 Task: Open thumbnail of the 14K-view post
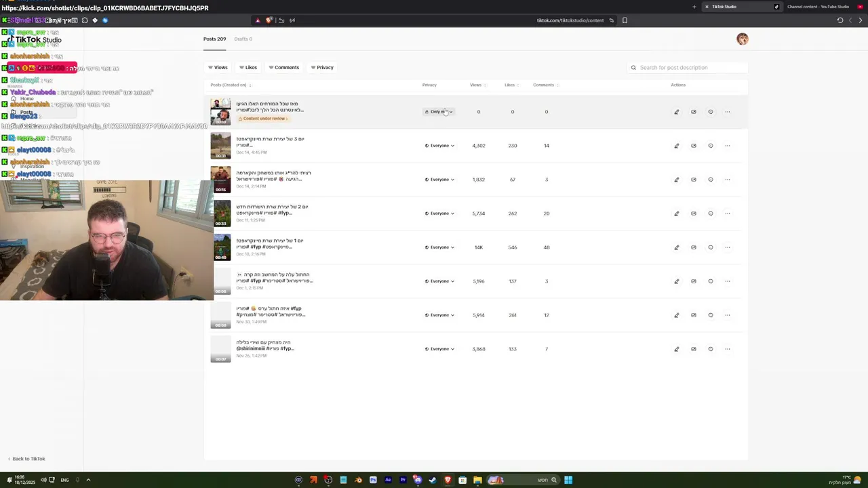tap(221, 247)
